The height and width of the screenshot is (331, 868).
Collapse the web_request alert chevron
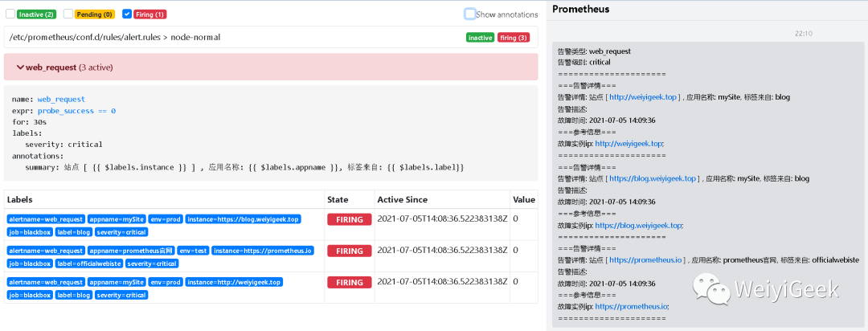tap(20, 68)
